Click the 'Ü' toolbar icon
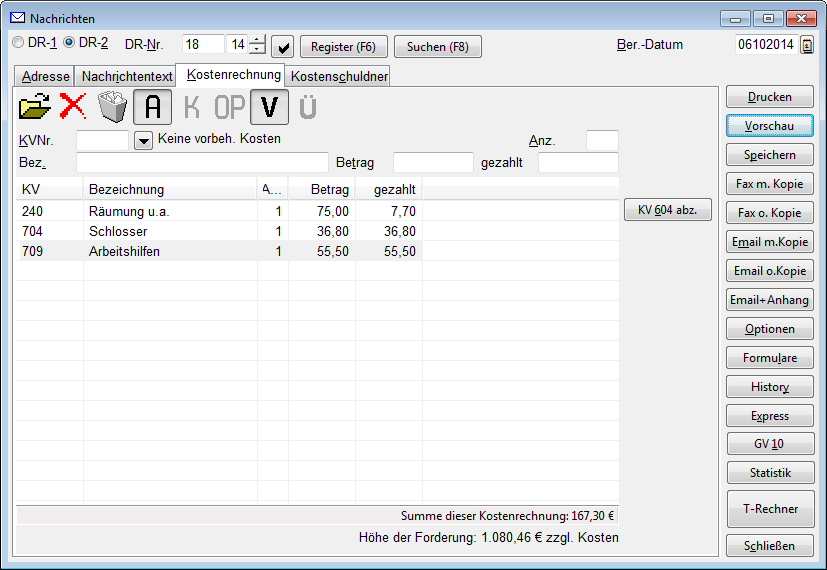The image size is (827, 570). pyautogui.click(x=308, y=107)
